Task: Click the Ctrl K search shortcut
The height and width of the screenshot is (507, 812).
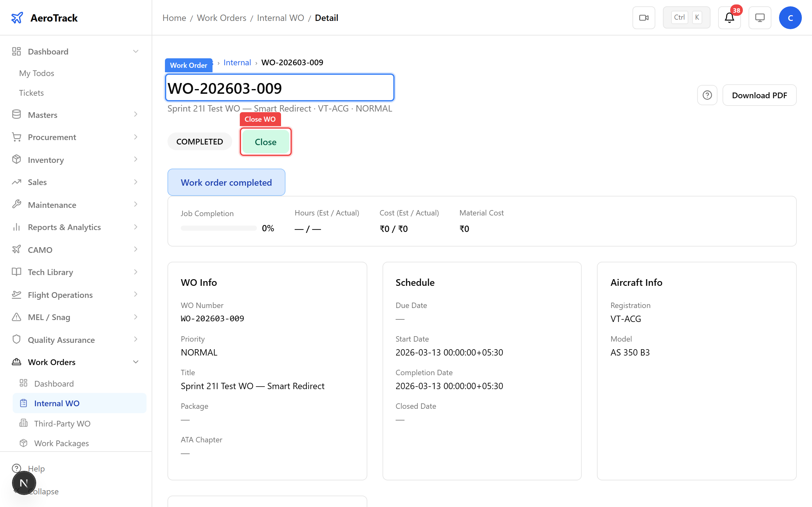Action: (x=686, y=18)
